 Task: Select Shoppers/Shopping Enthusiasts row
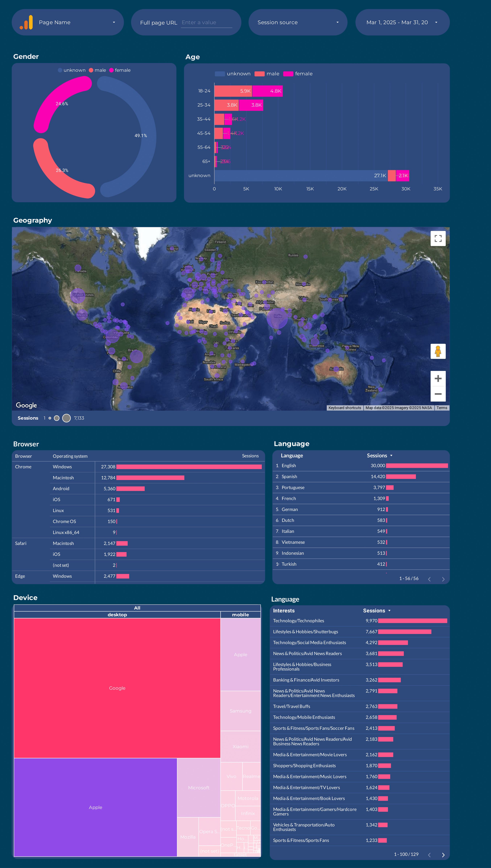point(360,765)
